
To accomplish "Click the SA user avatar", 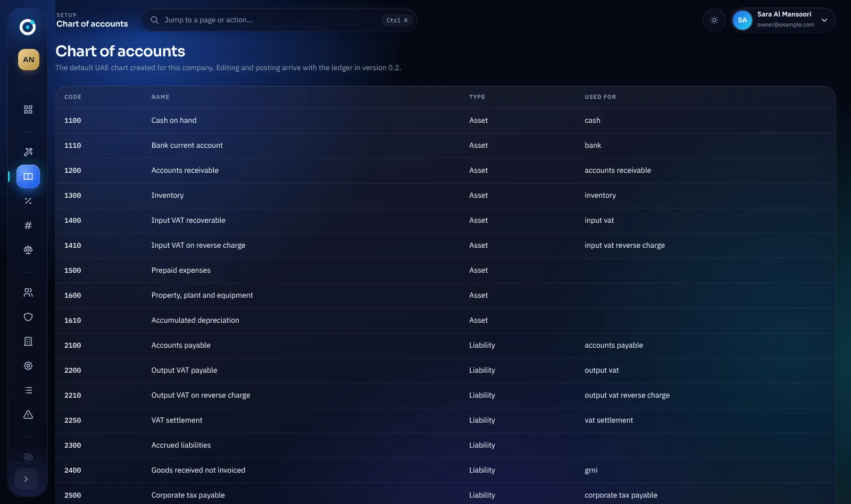I will pyautogui.click(x=742, y=20).
